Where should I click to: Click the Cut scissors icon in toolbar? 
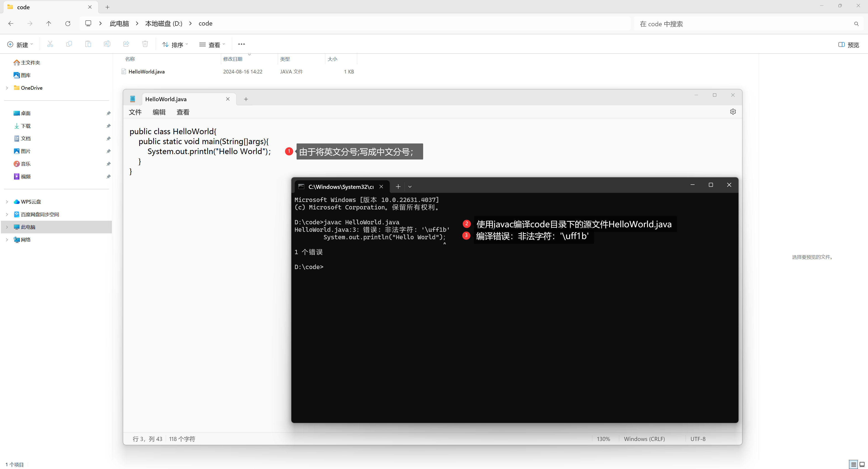[x=50, y=44]
